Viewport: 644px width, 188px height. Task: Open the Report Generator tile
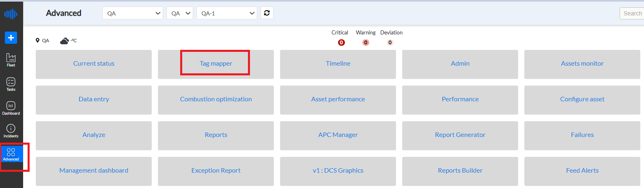tap(460, 135)
